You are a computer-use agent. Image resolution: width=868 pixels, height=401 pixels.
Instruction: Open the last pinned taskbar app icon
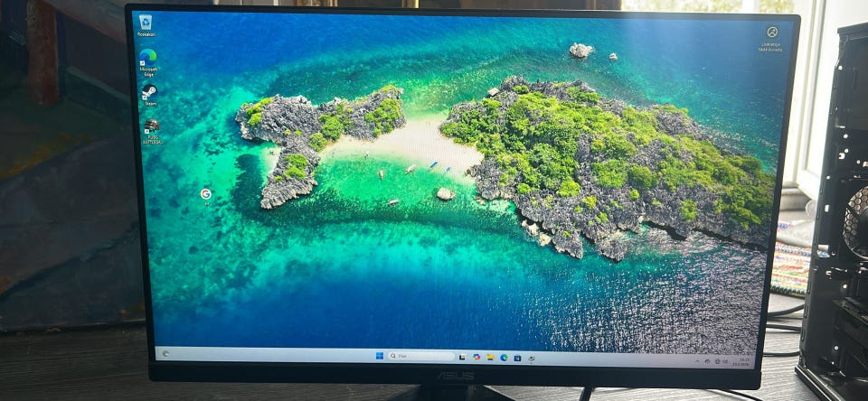[x=532, y=358]
